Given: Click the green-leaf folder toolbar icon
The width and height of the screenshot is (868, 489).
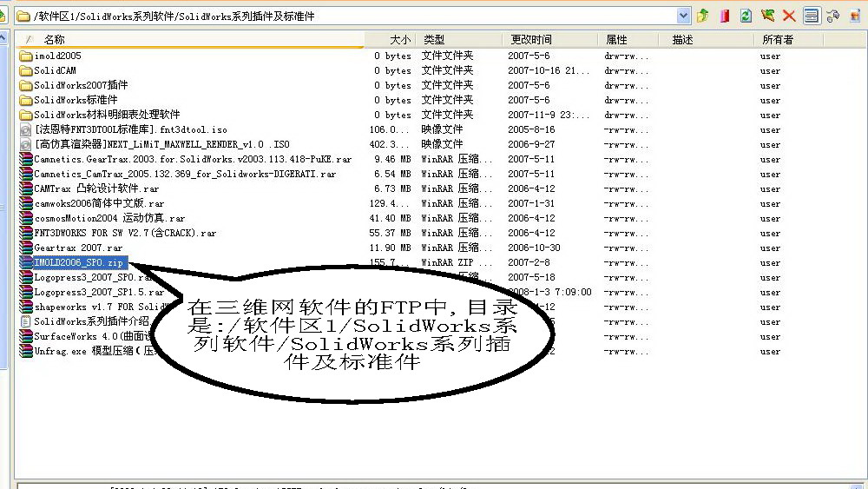Looking at the screenshot, I should tap(768, 16).
